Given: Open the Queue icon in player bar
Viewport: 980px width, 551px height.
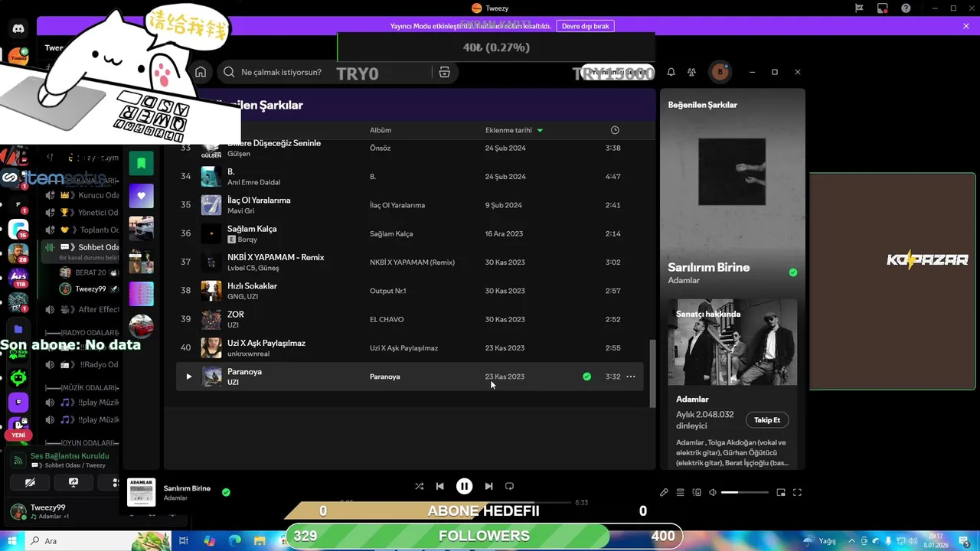Looking at the screenshot, I should pyautogui.click(x=680, y=493).
